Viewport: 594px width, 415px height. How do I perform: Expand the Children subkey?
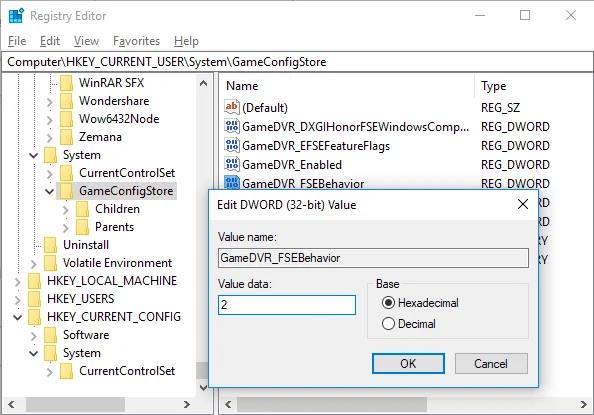pyautogui.click(x=66, y=210)
